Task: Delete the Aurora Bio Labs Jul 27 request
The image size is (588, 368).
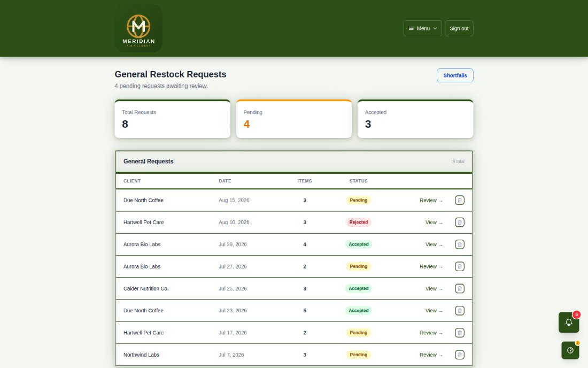Action: coord(459,267)
